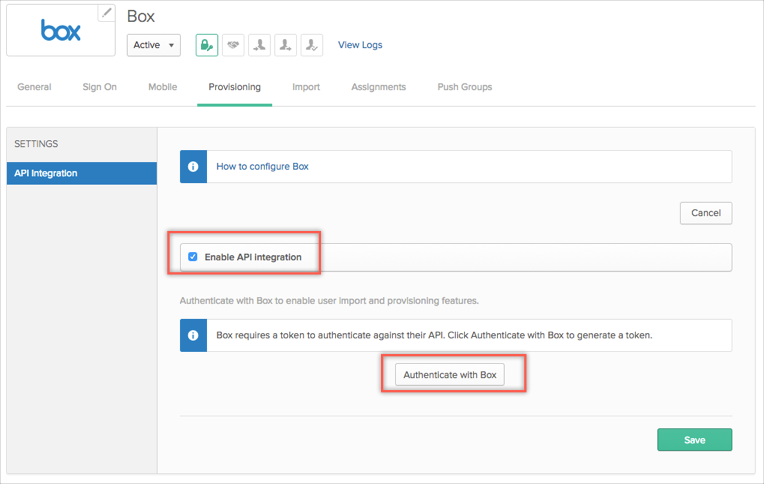This screenshot has width=764, height=484.
Task: Open the Mobile tab
Action: (162, 87)
